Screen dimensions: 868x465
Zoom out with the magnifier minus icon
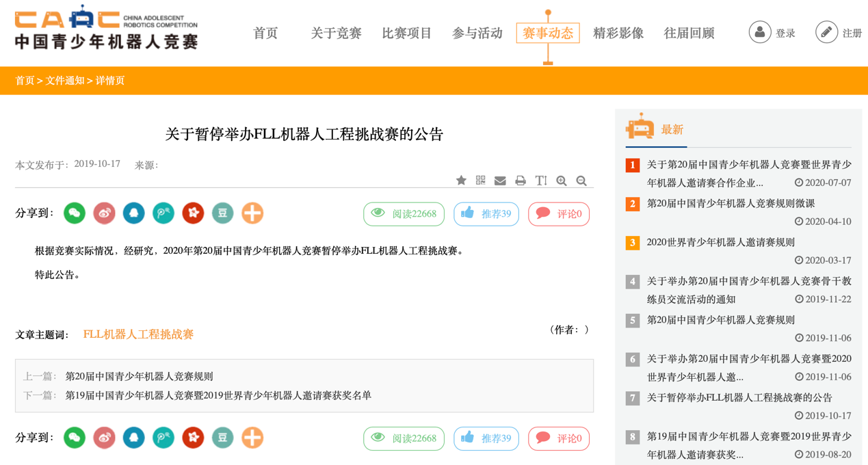click(x=581, y=181)
